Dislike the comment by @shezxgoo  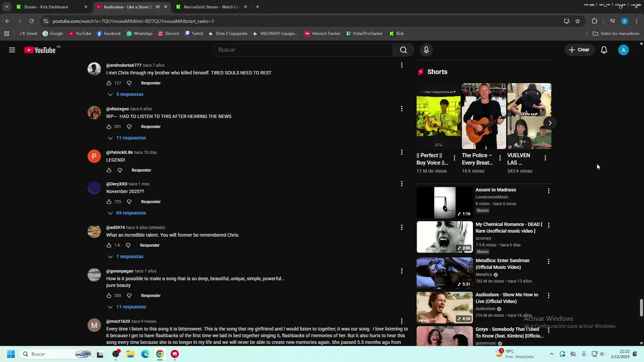tap(129, 127)
